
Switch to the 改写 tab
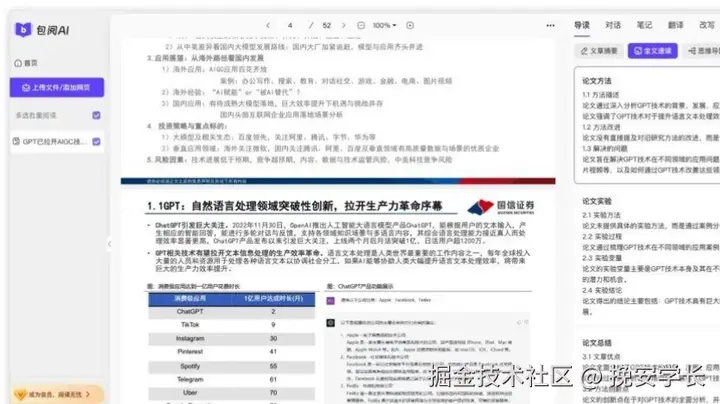[x=707, y=25]
